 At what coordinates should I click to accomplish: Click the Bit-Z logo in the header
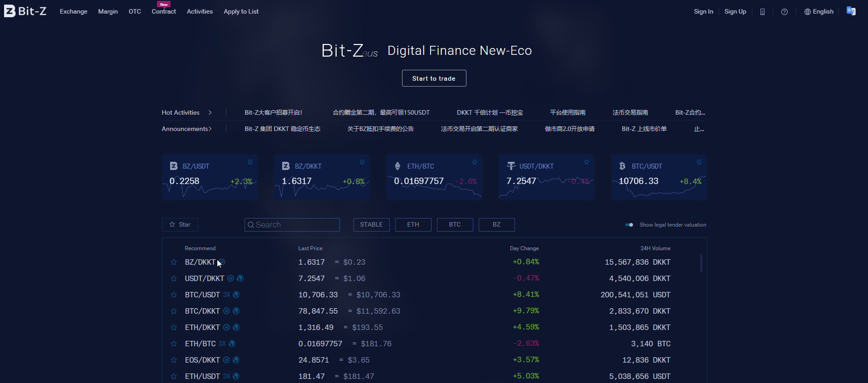25,11
